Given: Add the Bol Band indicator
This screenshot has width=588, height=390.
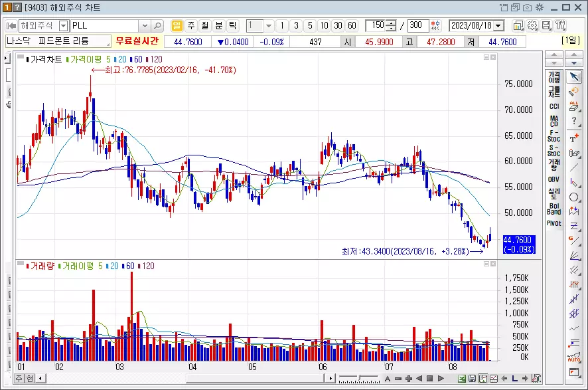Looking at the screenshot, I should coord(554,209).
